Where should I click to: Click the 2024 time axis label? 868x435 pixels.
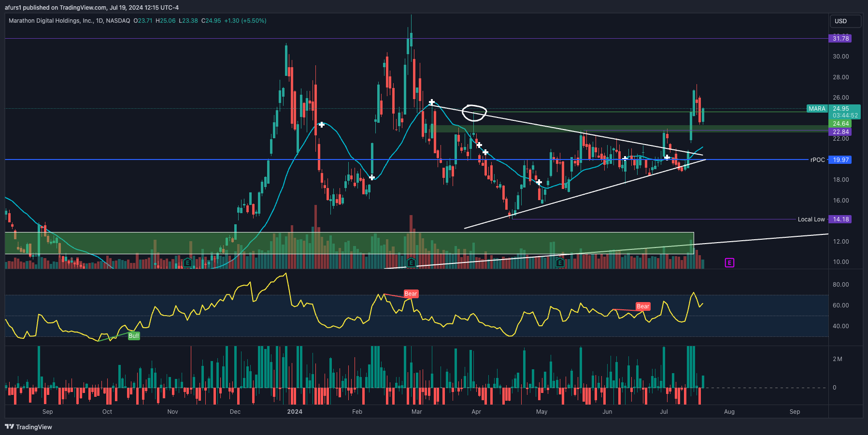(295, 412)
